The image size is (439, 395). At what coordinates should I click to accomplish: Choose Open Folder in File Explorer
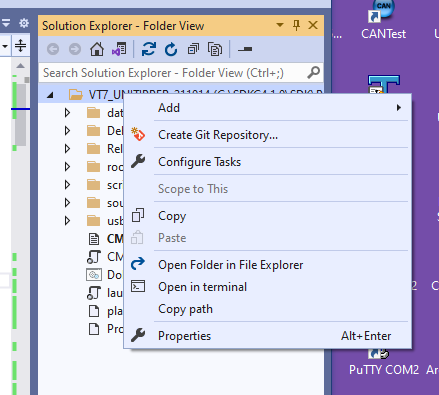tap(268, 265)
